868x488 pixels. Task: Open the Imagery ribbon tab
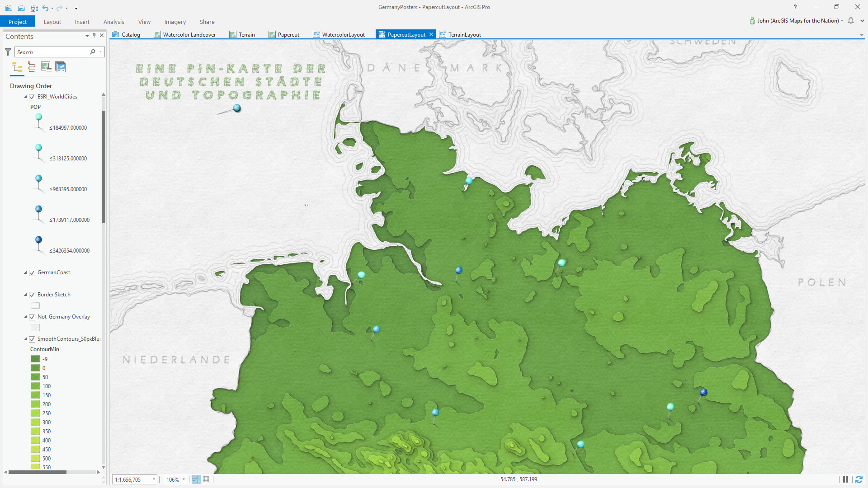pos(175,22)
